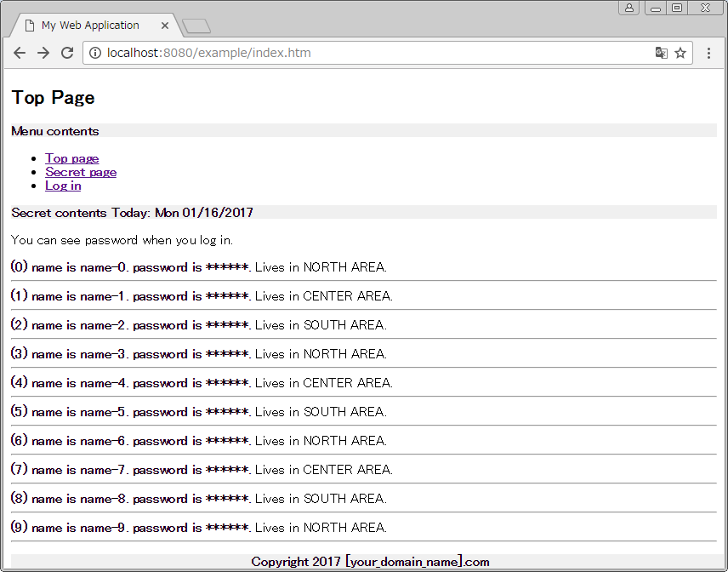The width and height of the screenshot is (728, 572).
Task: Follow the Top page link
Action: (x=71, y=158)
